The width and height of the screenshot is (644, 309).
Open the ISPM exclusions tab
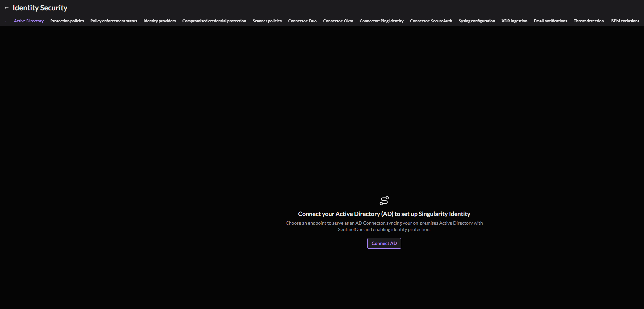tap(625, 21)
